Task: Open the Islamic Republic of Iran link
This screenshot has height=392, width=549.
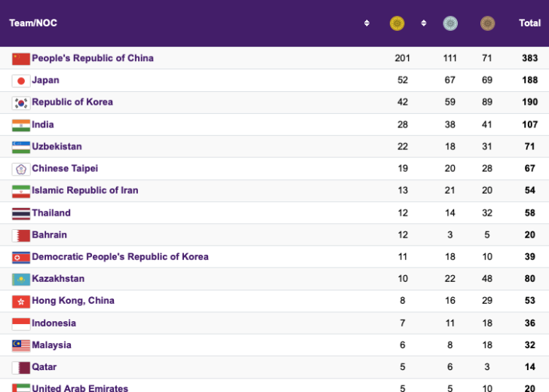Action: tap(85, 191)
